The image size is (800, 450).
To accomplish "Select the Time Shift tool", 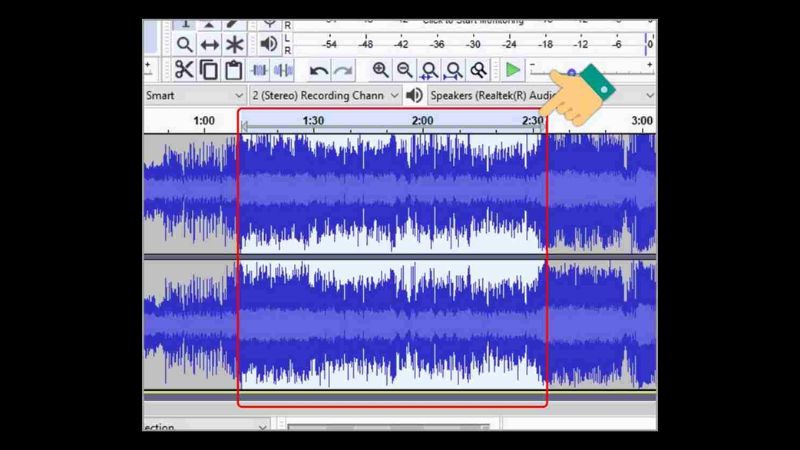I will (x=209, y=44).
